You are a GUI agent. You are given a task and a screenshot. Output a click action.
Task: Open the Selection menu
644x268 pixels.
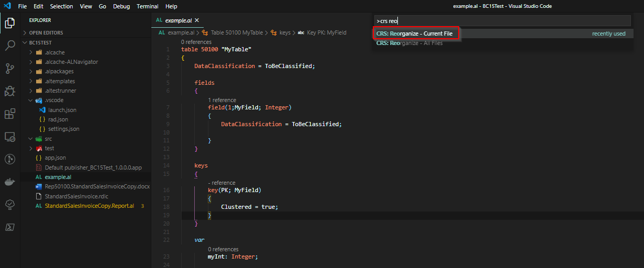(61, 6)
